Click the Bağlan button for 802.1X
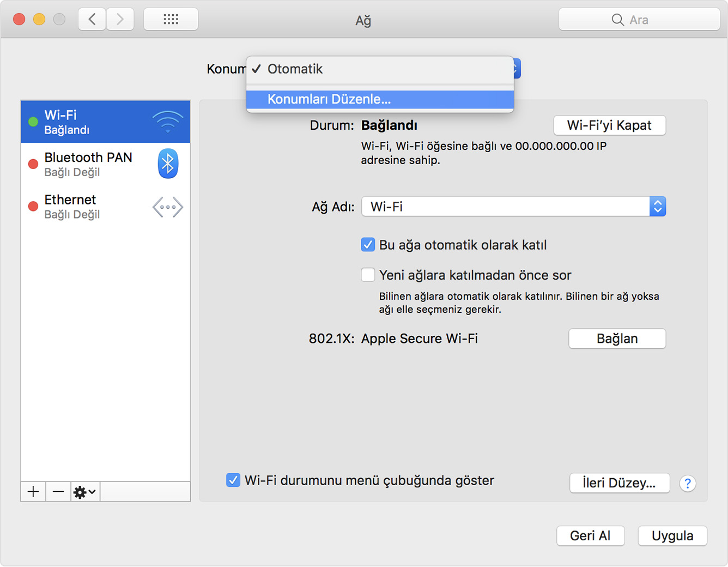Image resolution: width=728 pixels, height=567 pixels. 617,339
